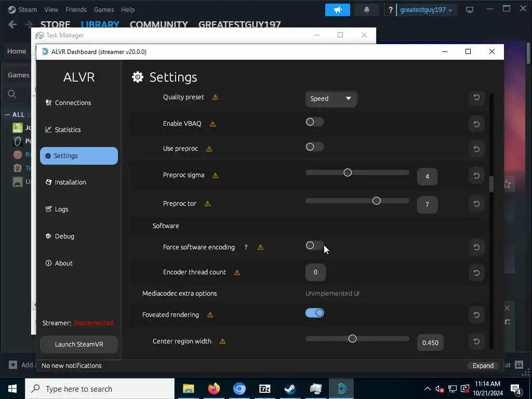Click the Preproc tor warning icon
Viewport: 532px width, 399px height.
207,204
